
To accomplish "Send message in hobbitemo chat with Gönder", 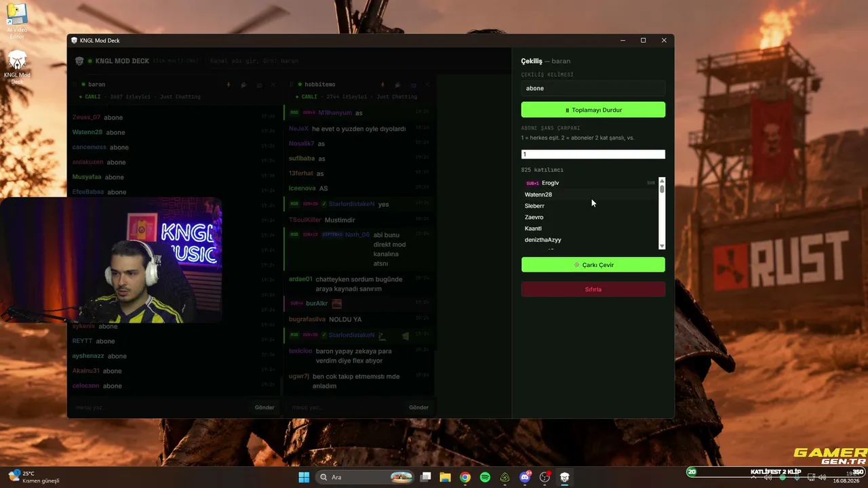I will tap(418, 407).
